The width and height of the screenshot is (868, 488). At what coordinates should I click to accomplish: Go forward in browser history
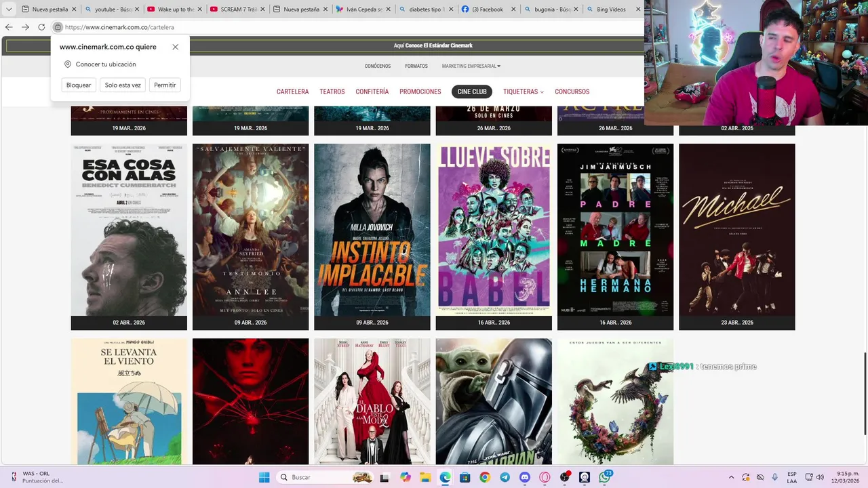25,27
